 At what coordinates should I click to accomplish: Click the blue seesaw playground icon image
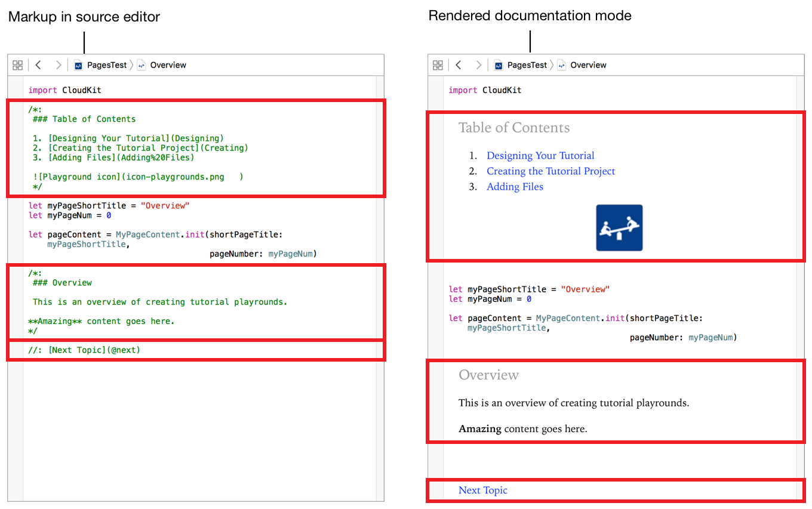(x=619, y=227)
